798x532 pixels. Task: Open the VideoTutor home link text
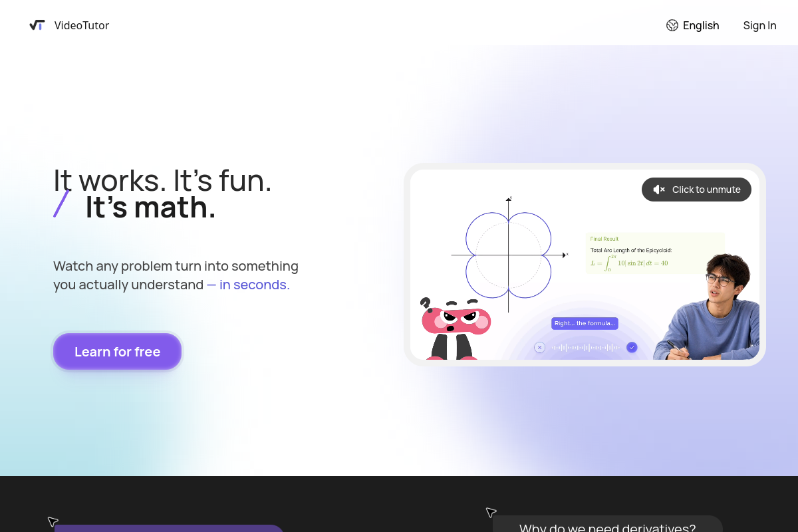click(x=82, y=25)
